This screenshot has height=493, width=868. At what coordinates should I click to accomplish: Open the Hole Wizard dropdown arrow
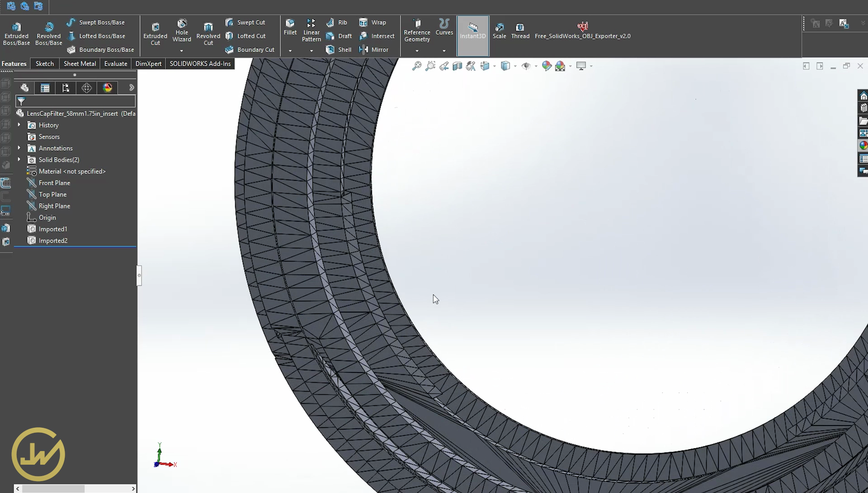tap(182, 51)
